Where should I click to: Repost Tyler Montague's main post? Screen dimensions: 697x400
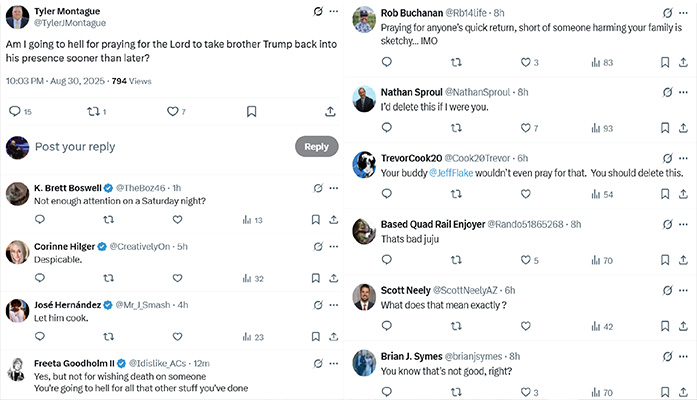click(x=93, y=112)
